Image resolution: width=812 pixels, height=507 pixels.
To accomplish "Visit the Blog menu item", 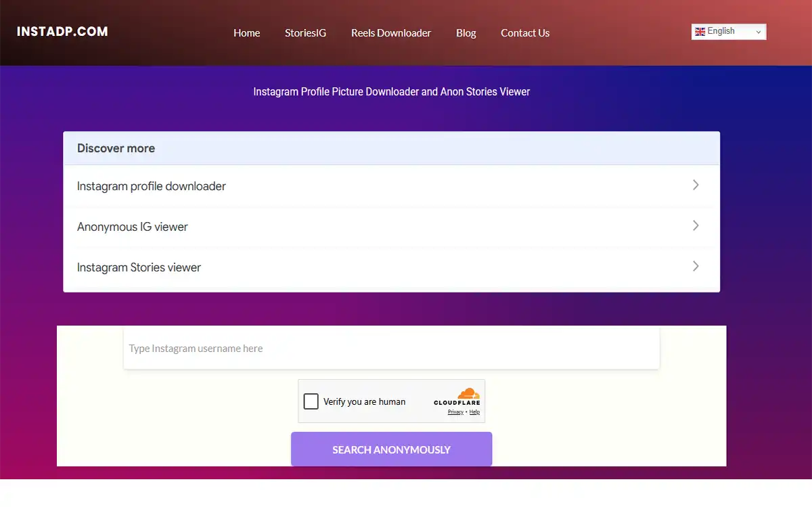I will [466, 32].
